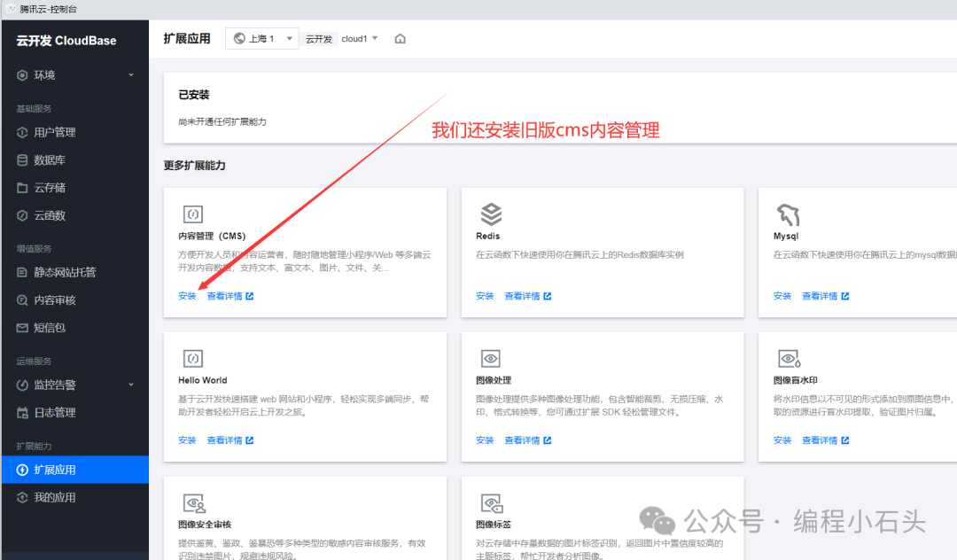Click the 静态网站托管 icon
Image resolution: width=957 pixels, height=560 pixels.
(x=22, y=272)
